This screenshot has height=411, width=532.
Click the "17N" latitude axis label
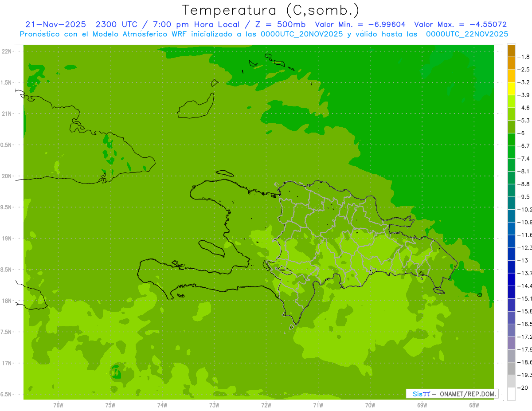[x=7, y=364]
